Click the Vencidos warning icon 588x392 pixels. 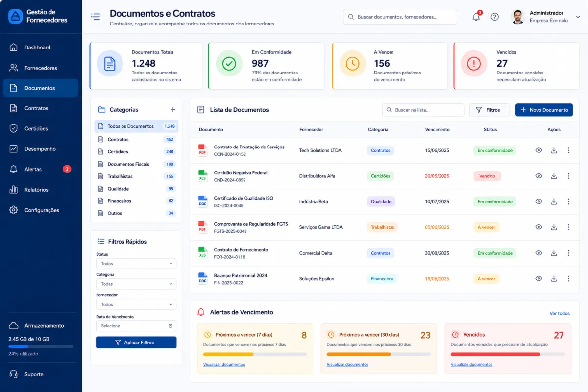(x=474, y=64)
